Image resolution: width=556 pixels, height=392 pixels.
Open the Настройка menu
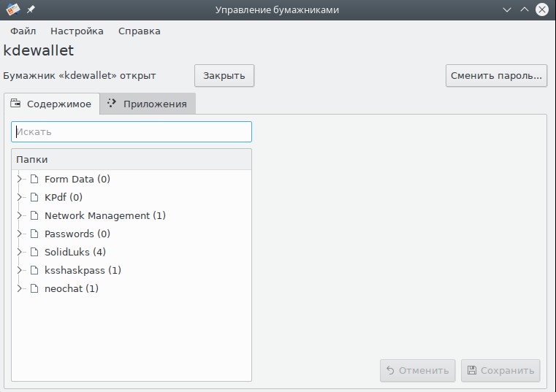(x=77, y=31)
